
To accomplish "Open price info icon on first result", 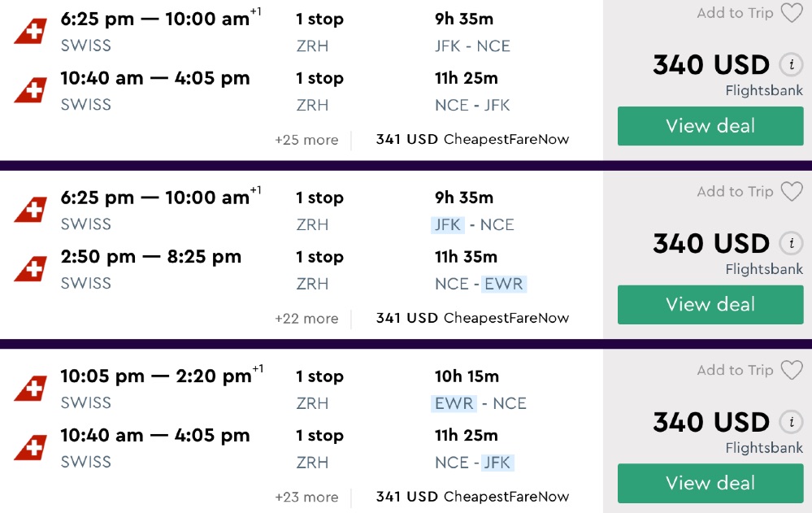I will (790, 64).
